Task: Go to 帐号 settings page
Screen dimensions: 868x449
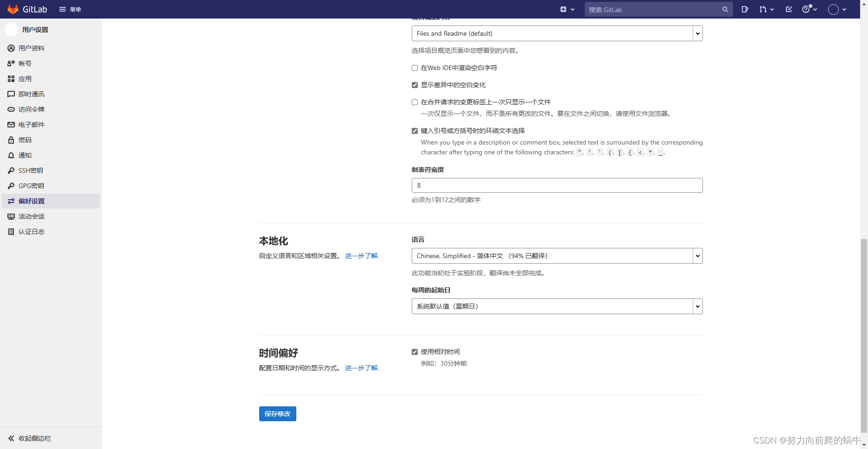Action: pyautogui.click(x=51, y=63)
